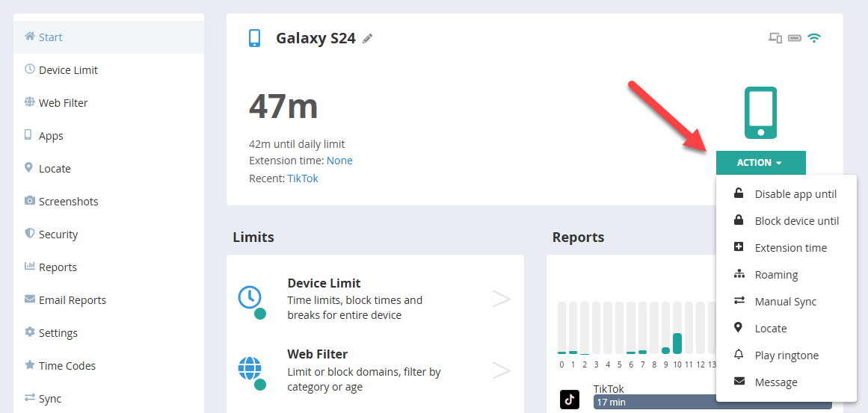Expand Web Filter card chevron arrow
Screen dimensions: 868x413
[502, 370]
